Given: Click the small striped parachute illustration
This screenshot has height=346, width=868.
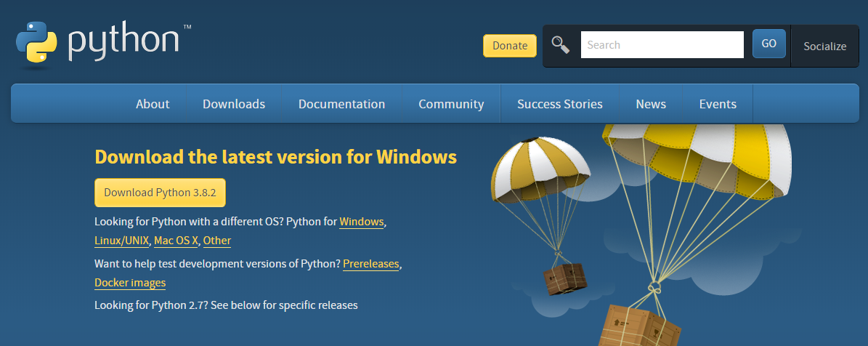Looking at the screenshot, I should click(540, 169).
